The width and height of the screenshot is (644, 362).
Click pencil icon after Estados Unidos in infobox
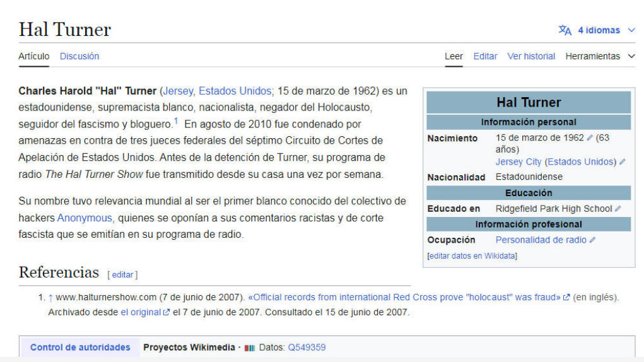point(623,162)
